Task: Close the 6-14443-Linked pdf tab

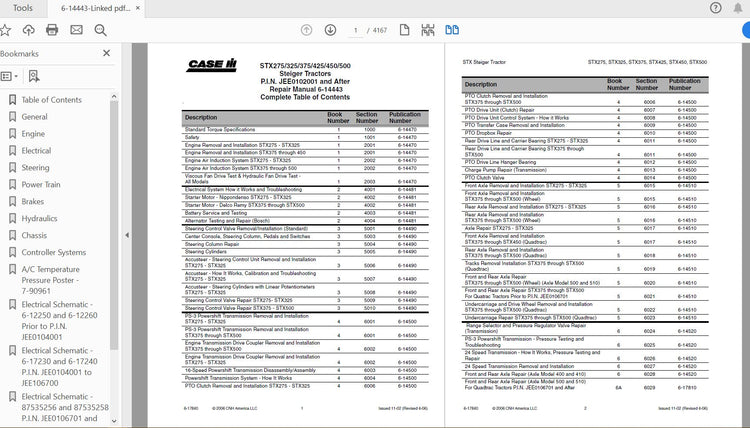Action: [x=138, y=8]
